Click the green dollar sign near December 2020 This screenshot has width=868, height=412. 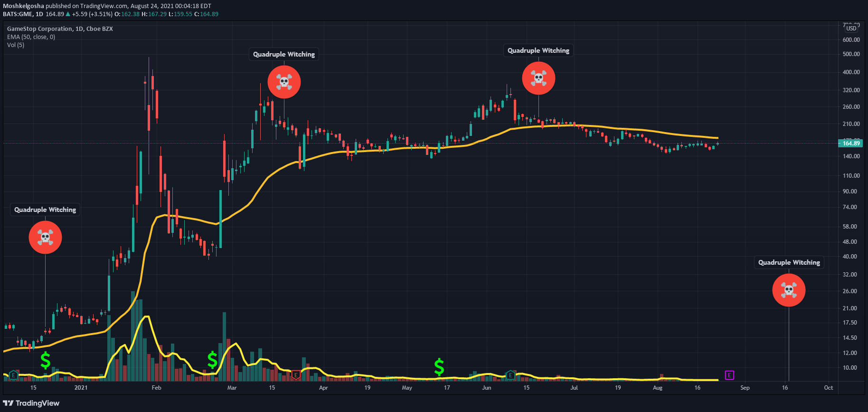coord(46,360)
